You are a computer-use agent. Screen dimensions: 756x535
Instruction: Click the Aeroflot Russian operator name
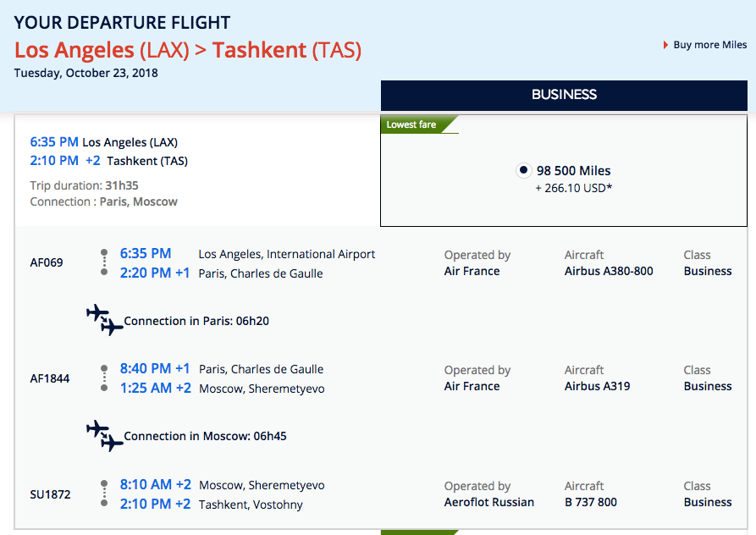click(489, 502)
